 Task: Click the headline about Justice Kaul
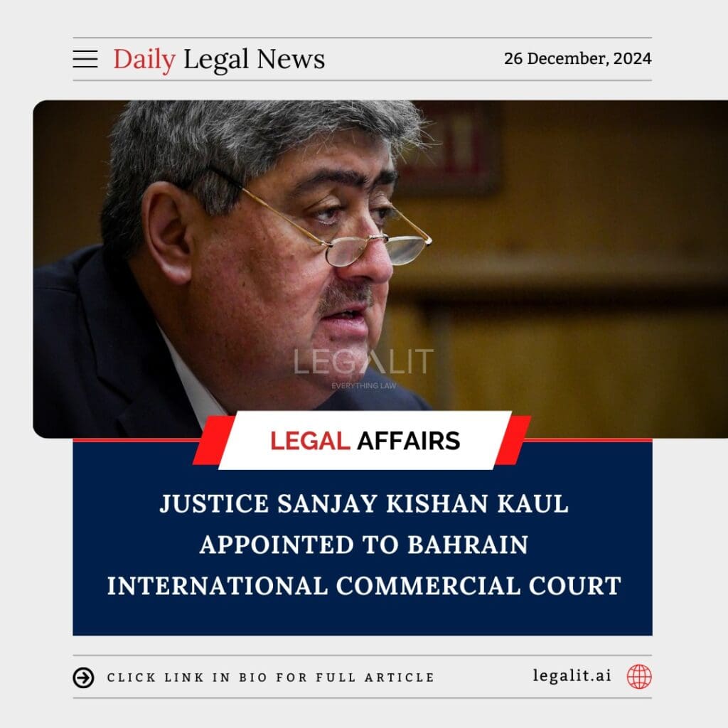click(x=364, y=544)
